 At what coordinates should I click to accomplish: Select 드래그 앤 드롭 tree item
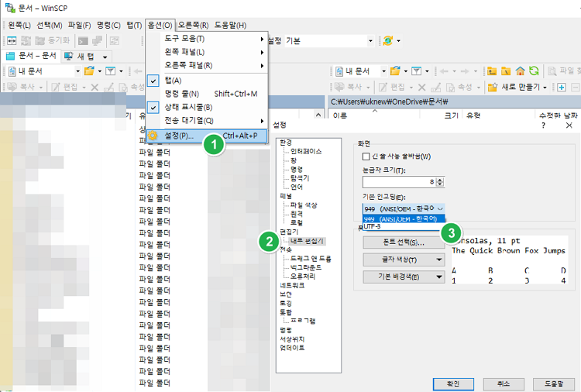(311, 259)
